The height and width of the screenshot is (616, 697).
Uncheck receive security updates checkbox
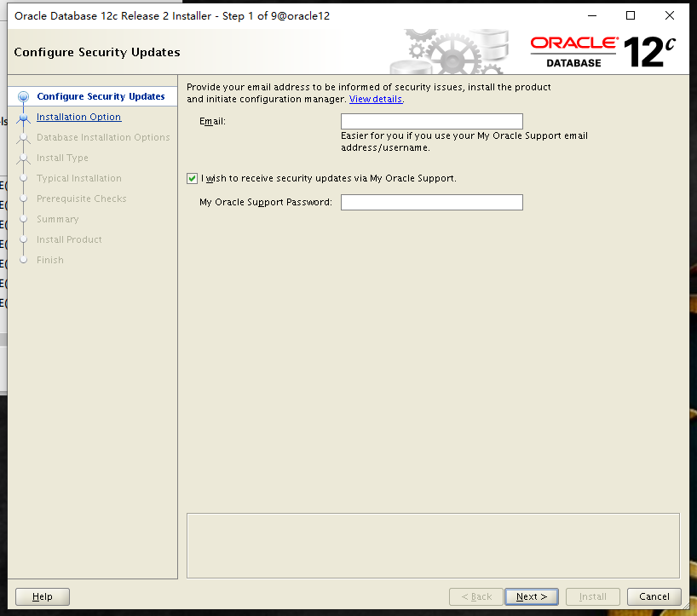tap(192, 178)
